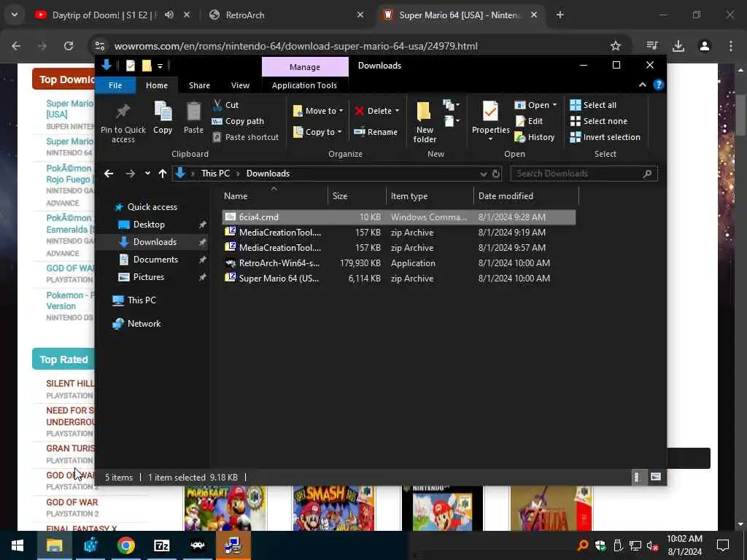Select the RetroArch-Win64 application file
This screenshot has height=560, width=747.
click(399, 262)
